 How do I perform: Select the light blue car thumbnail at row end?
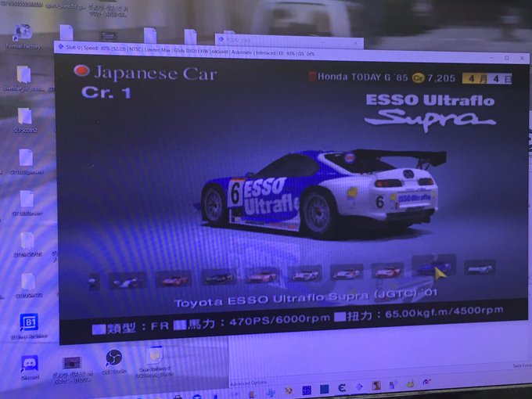(x=480, y=268)
